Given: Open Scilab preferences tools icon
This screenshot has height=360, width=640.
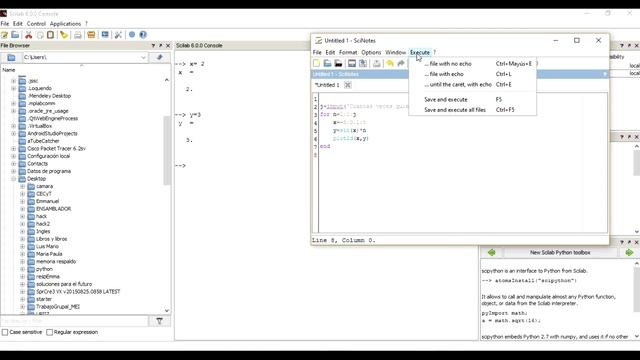Looking at the screenshot, I should pyautogui.click(x=118, y=35).
